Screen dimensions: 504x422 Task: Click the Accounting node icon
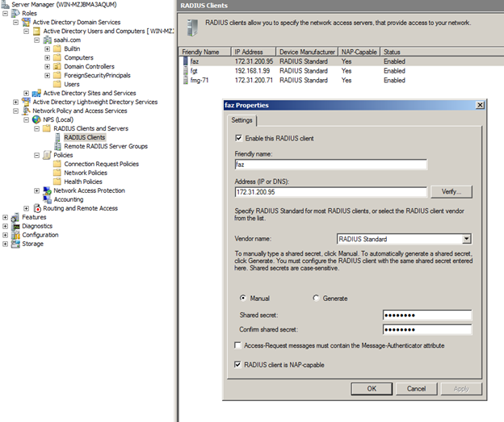click(x=47, y=199)
